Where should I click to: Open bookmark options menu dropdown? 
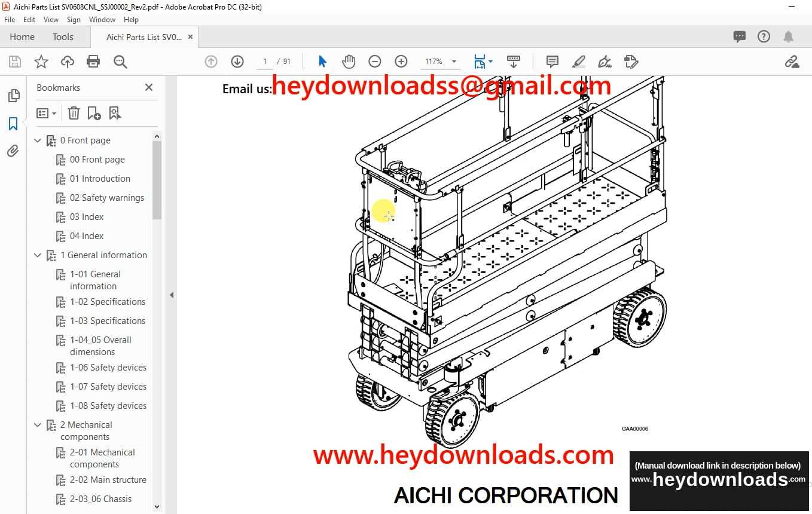pyautogui.click(x=47, y=113)
